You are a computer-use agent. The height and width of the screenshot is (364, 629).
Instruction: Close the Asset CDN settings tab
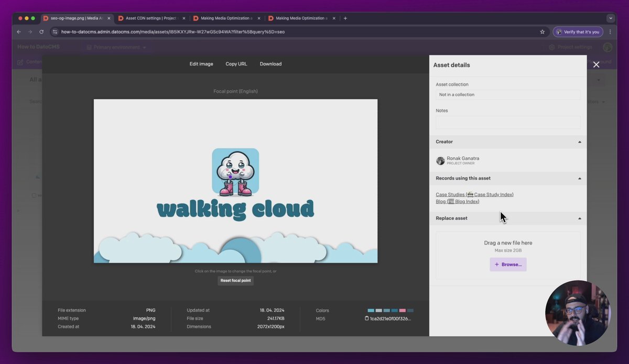pos(183,18)
